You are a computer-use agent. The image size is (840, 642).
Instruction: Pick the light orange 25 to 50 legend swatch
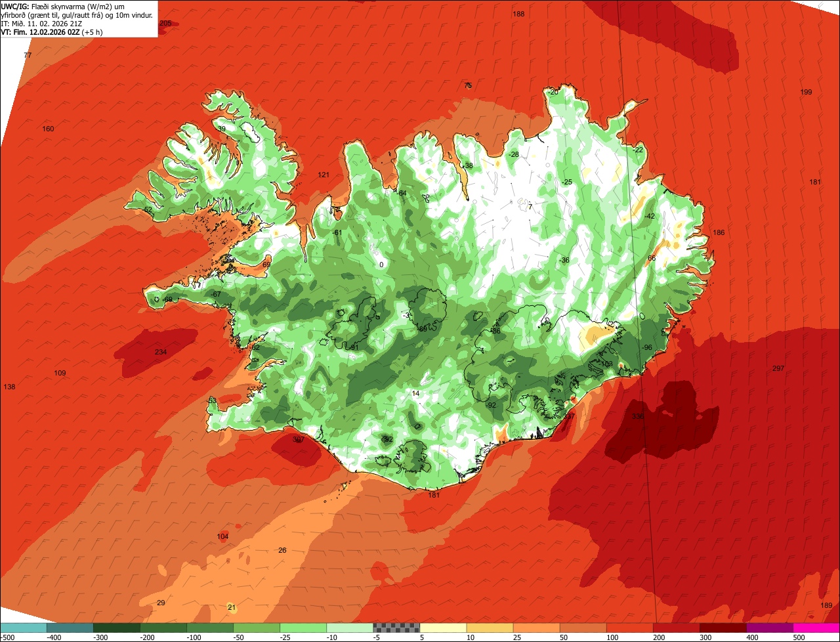coord(536,627)
